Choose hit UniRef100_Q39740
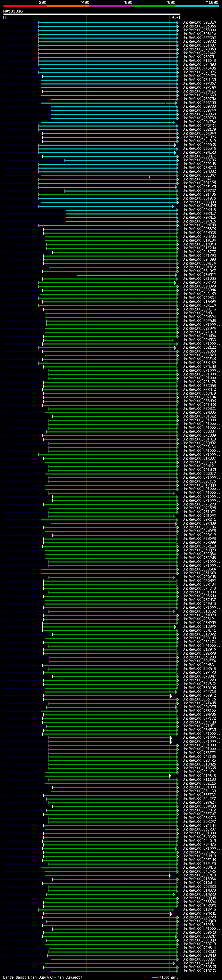The width and height of the screenshot is (222, 980). coord(199,110)
